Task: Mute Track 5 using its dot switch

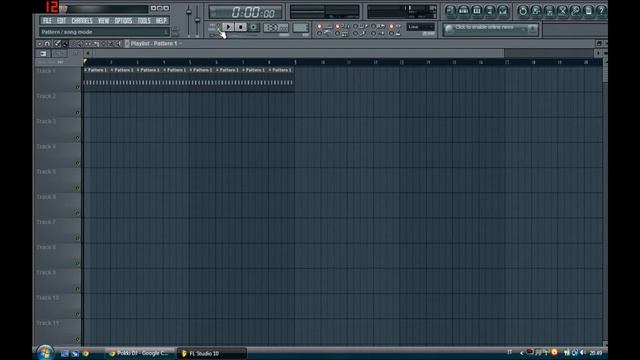Action: pyautogui.click(x=78, y=188)
